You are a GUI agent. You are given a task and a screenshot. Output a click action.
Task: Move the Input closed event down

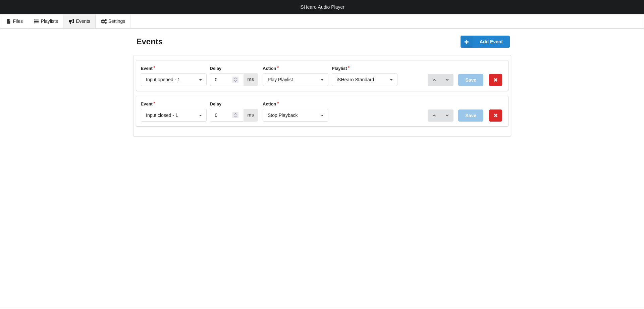(x=447, y=116)
